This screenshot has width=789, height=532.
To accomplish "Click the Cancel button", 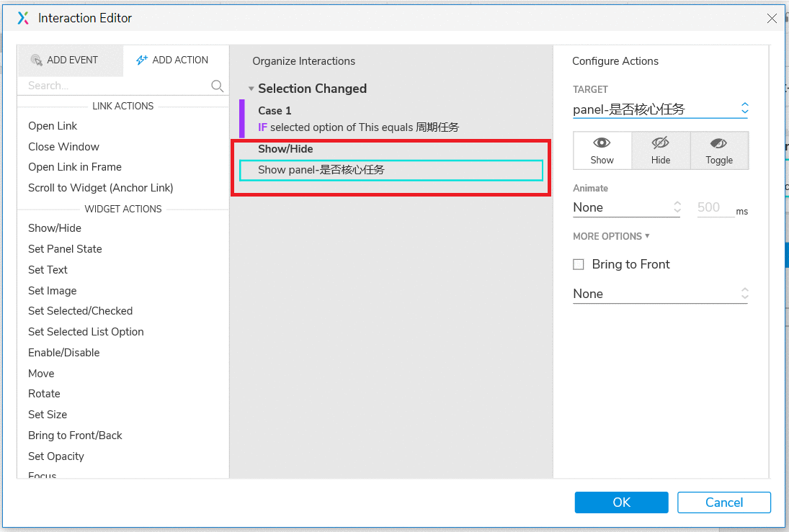I will coord(724,502).
